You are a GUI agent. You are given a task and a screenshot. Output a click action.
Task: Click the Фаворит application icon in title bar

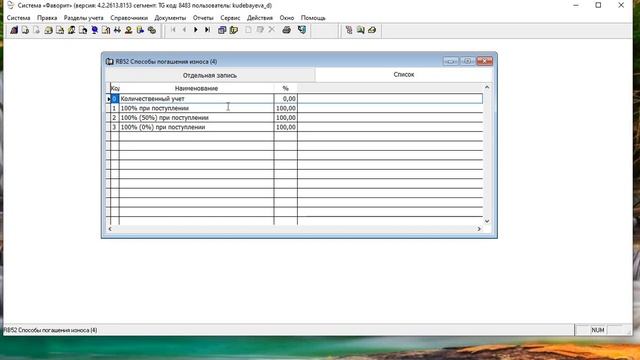click(11, 5)
